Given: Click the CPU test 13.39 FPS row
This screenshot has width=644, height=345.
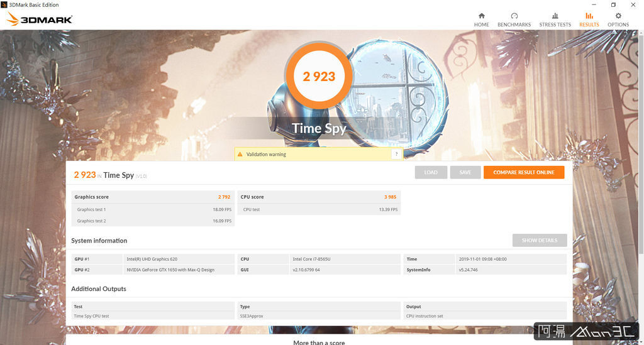Looking at the screenshot, I should (x=319, y=209).
